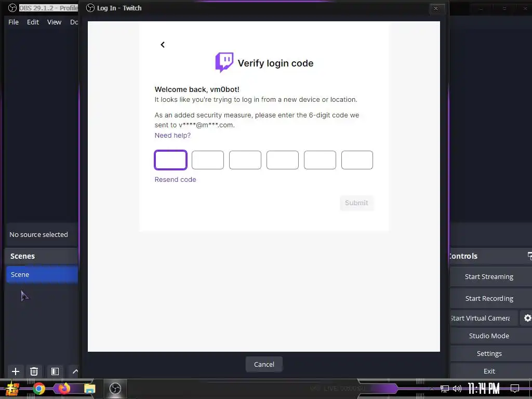Open network icon in system tray
The image size is (532, 399).
click(445, 389)
